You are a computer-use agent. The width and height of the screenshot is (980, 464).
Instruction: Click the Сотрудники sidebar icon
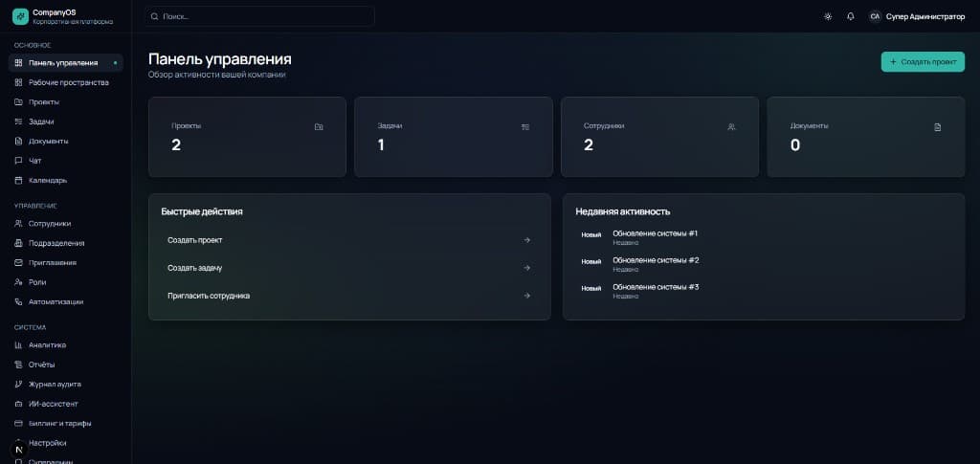[x=18, y=224]
